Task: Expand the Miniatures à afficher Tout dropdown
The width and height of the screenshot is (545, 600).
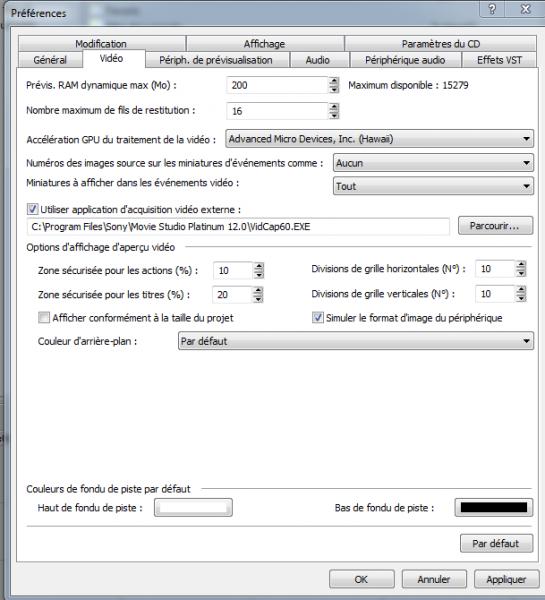Action: click(x=433, y=186)
